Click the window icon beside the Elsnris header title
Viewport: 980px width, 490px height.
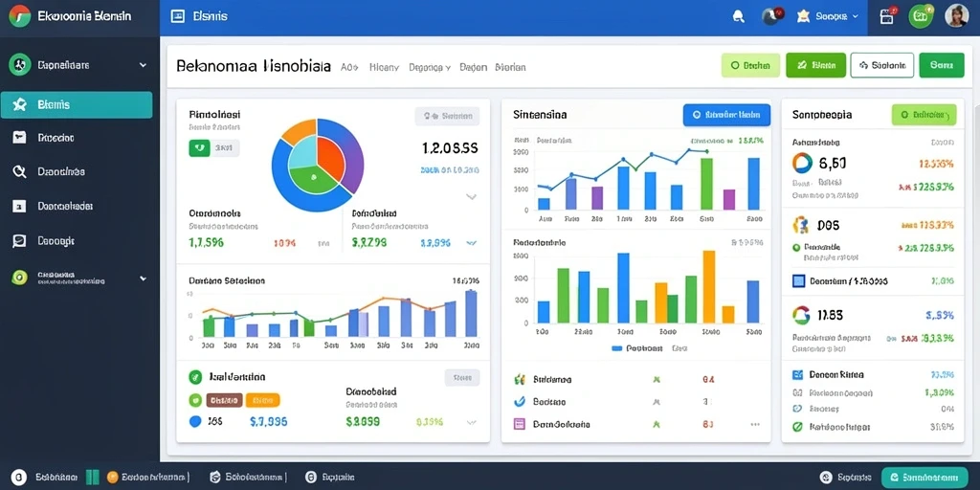[177, 16]
